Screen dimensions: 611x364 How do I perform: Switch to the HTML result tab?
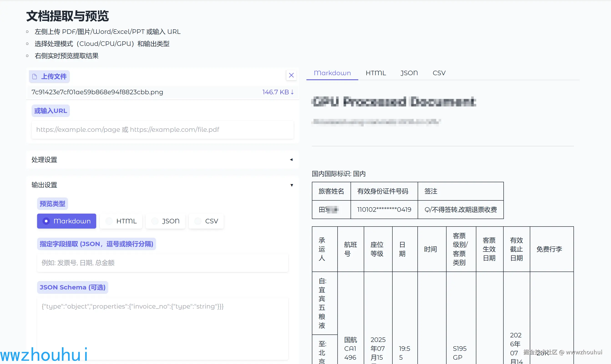376,73
